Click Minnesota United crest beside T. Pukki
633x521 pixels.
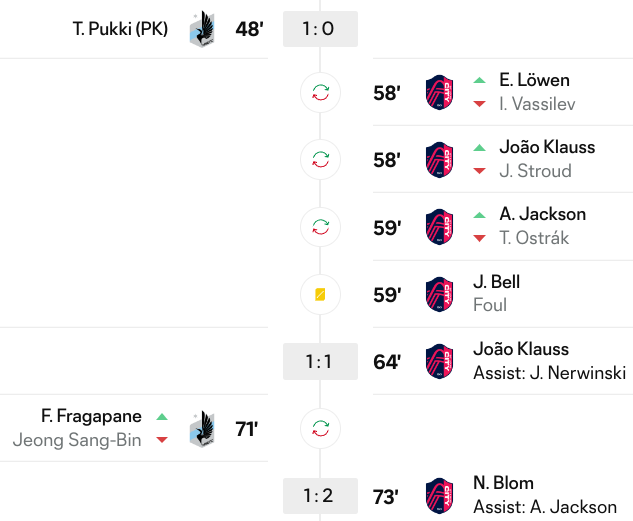point(205,29)
